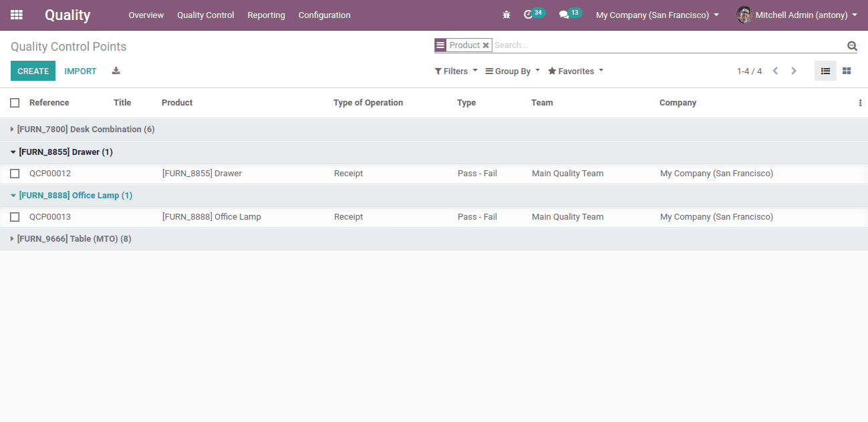Click the search input field

click(x=668, y=45)
